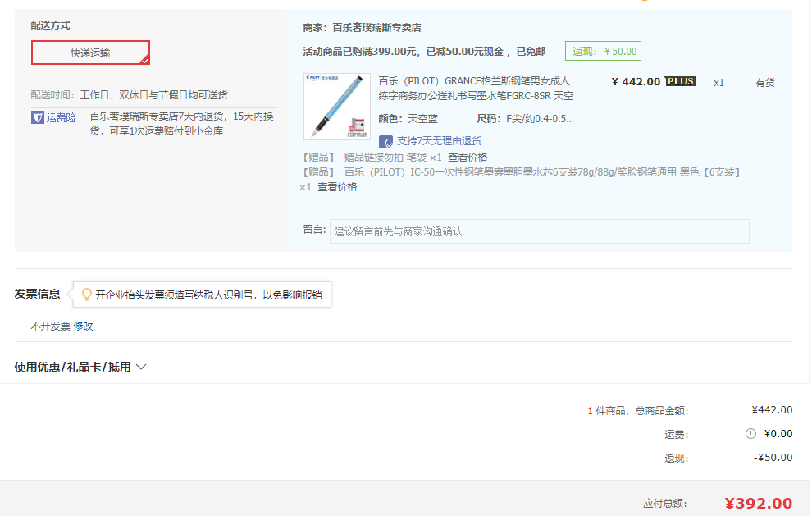Click the 7-day return badge icon
The height and width of the screenshot is (516, 812).
(385, 141)
